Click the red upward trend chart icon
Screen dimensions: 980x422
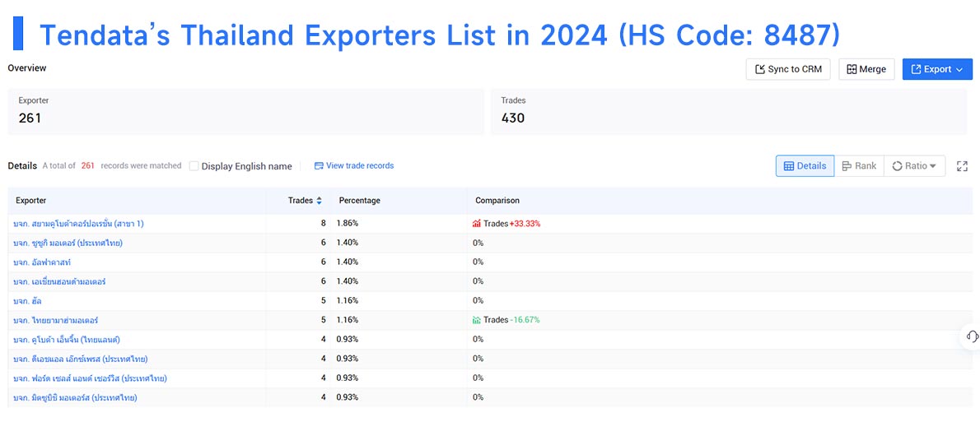(477, 224)
